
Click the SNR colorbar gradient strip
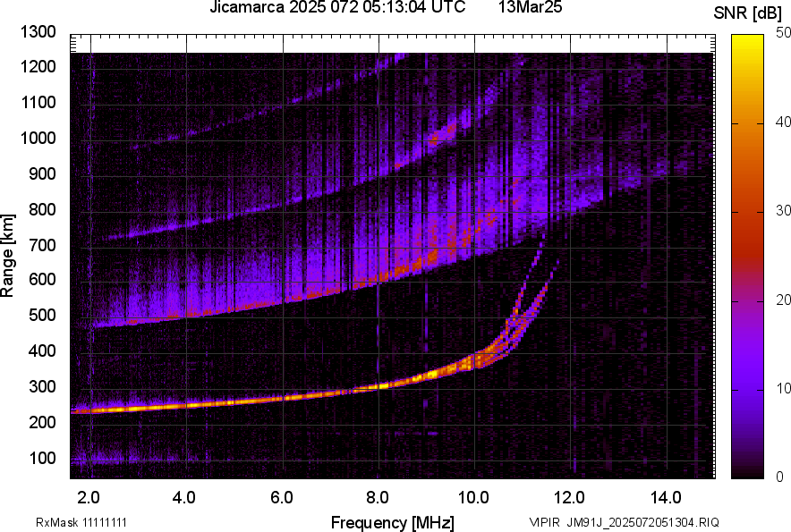[x=748, y=257]
